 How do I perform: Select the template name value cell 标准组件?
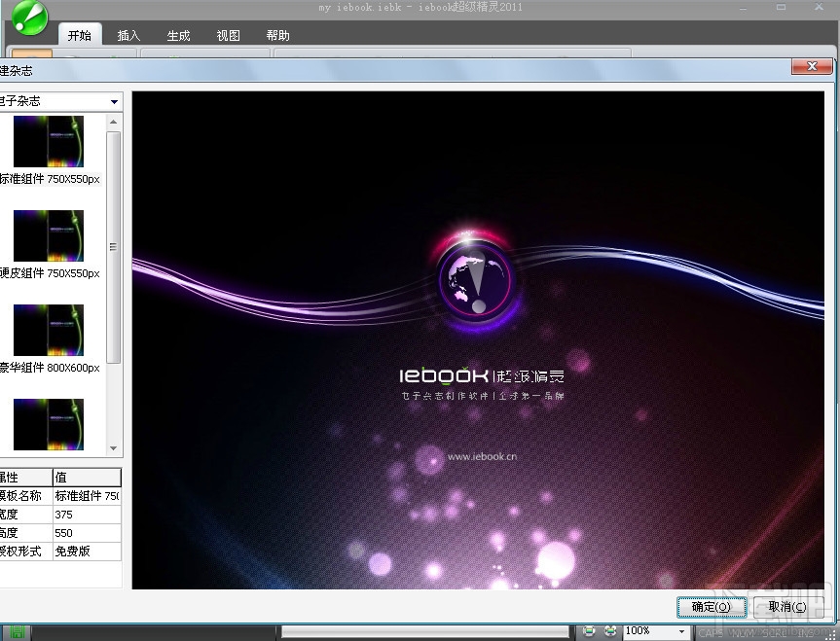coord(87,496)
